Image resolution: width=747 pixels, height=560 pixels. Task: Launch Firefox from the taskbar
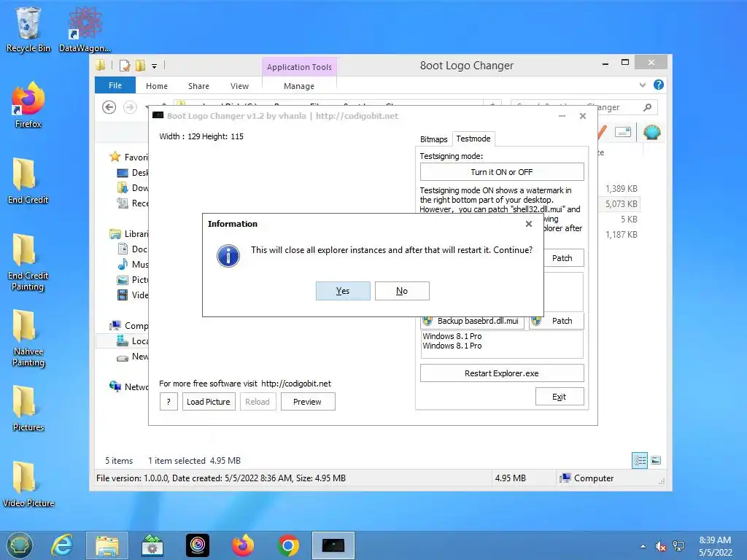coord(243,545)
